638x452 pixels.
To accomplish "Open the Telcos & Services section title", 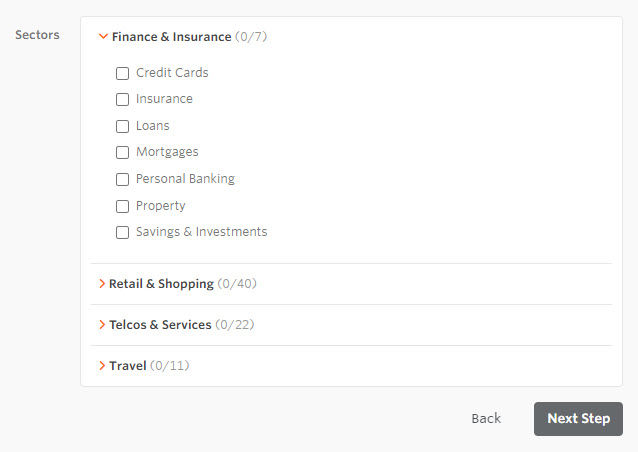I will pos(160,325).
